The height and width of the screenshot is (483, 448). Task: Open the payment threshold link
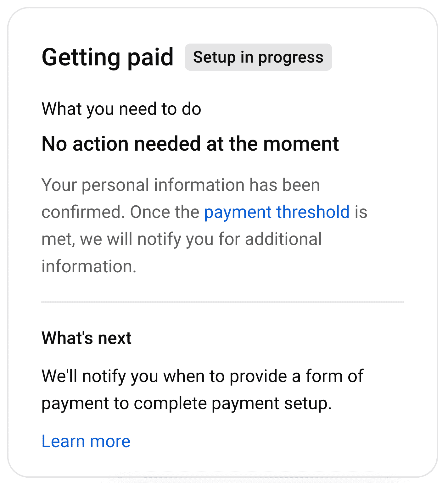coord(277,212)
